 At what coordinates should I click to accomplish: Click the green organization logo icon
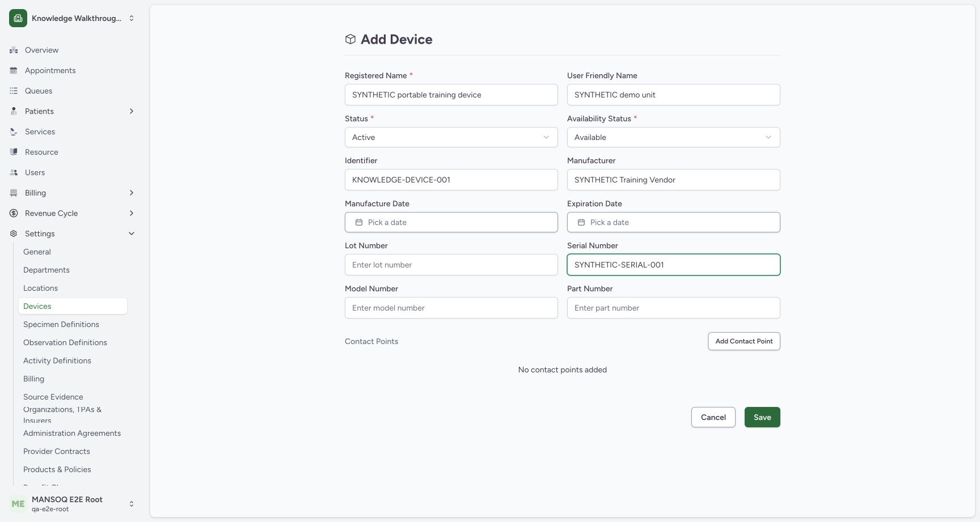[18, 18]
